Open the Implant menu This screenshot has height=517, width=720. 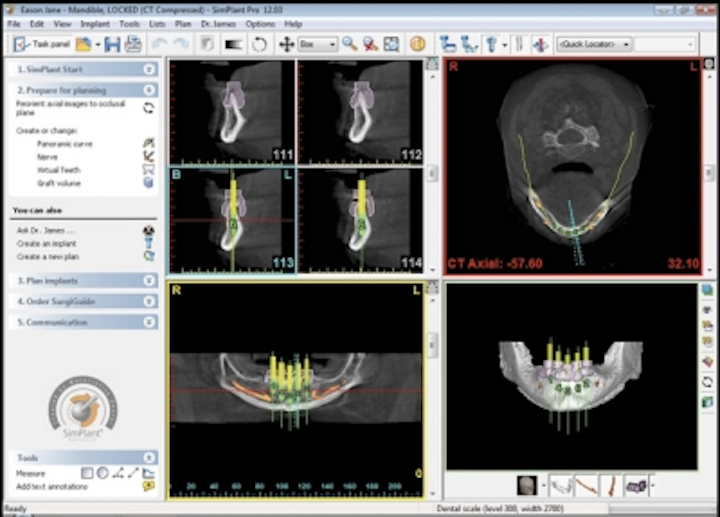tap(95, 24)
